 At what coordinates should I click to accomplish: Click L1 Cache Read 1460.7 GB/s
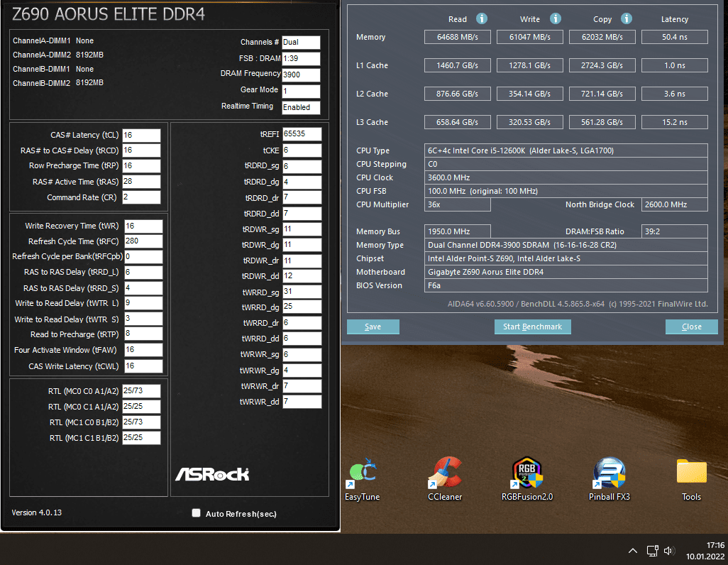[x=458, y=65]
